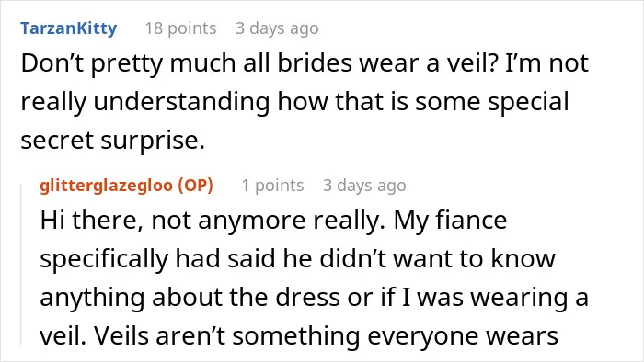This screenshot has width=644, height=362.
Task: Click the 1 points score
Action: tap(272, 186)
